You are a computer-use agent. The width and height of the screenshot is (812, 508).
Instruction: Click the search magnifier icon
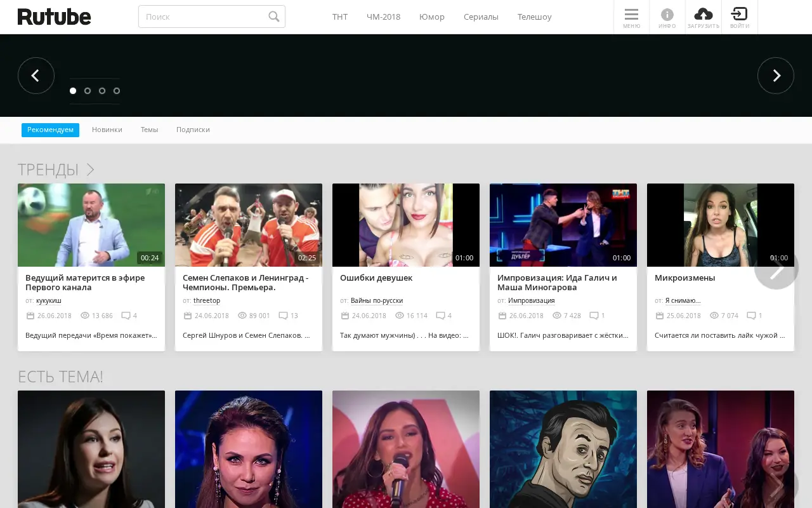tap(274, 17)
